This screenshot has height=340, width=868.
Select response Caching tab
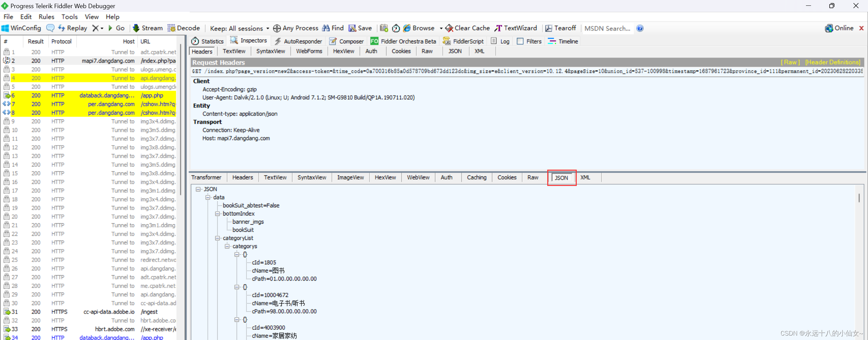476,177
